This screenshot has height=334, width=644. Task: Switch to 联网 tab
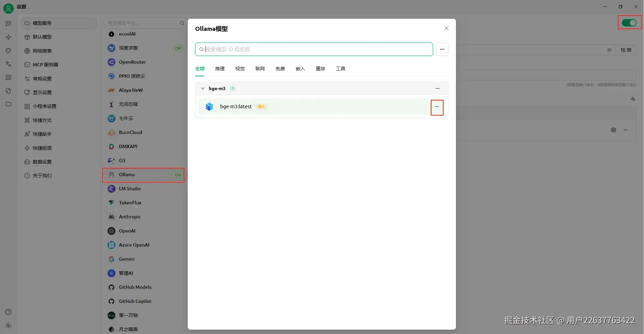[x=260, y=69]
